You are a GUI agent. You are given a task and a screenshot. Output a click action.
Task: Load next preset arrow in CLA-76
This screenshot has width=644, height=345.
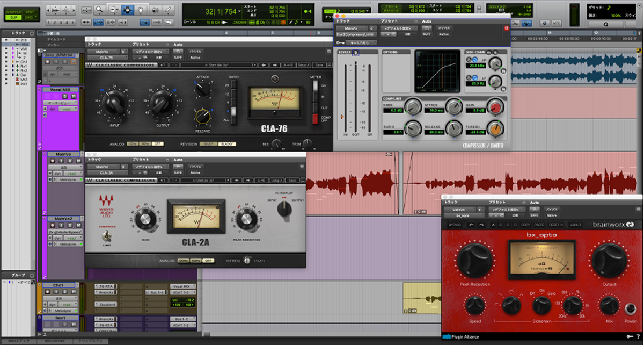274,65
